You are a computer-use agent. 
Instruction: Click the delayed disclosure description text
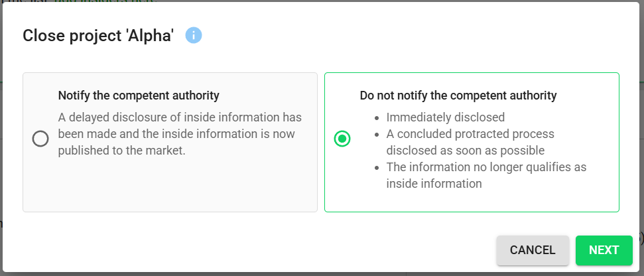coord(180,134)
